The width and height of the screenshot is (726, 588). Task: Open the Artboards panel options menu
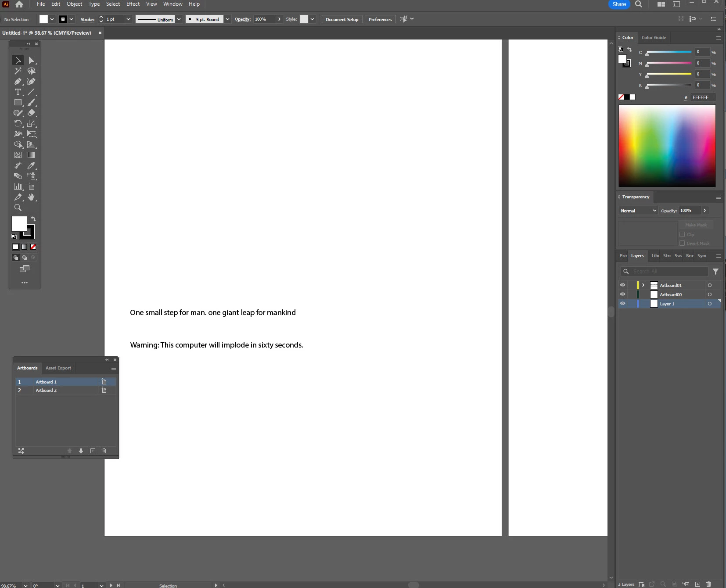click(114, 368)
